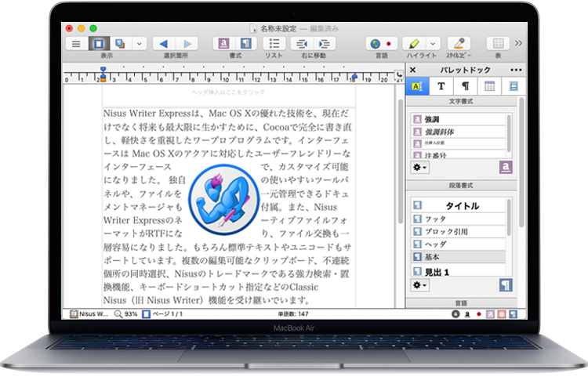The width and height of the screenshot is (588, 380).
Task: Apply the 強調 character style
Action: (x=459, y=119)
